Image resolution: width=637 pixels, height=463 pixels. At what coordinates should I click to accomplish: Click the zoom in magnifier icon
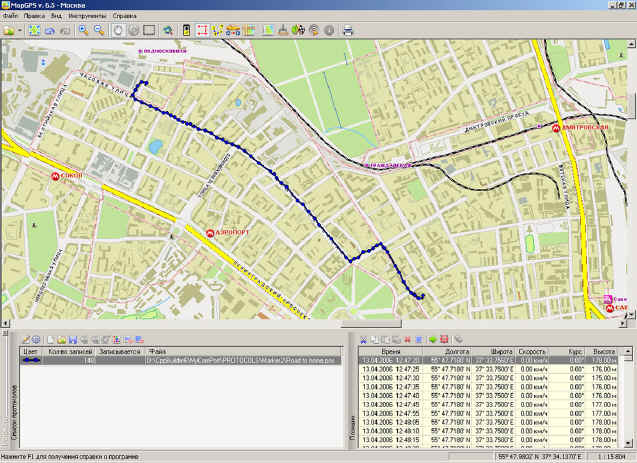point(83,31)
